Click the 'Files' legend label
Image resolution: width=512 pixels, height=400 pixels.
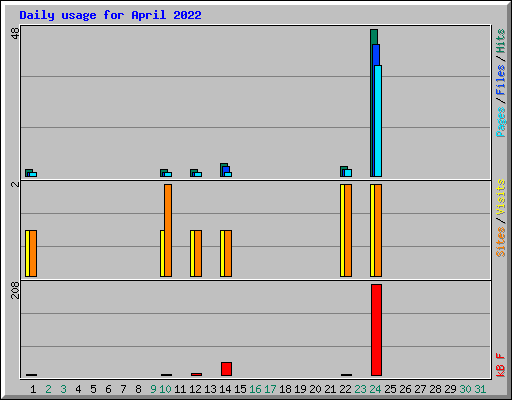pos(501,80)
